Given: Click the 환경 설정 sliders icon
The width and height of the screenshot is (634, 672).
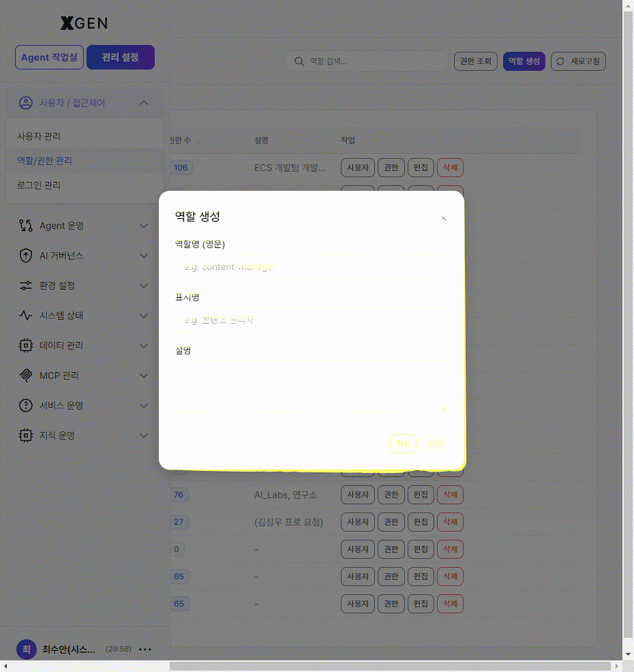Looking at the screenshot, I should (26, 286).
